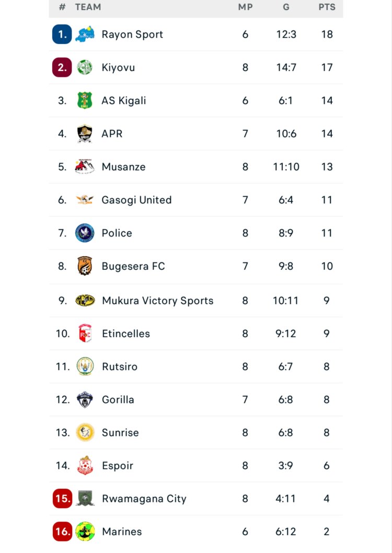Select the Gasogi United logo icon
The height and width of the screenshot is (553, 392).
(85, 200)
